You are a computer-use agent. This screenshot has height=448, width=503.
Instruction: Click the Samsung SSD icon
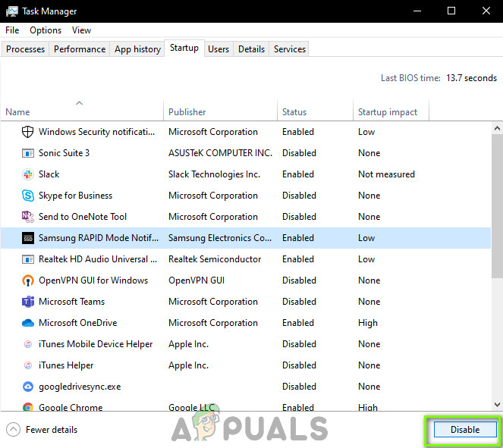28,238
